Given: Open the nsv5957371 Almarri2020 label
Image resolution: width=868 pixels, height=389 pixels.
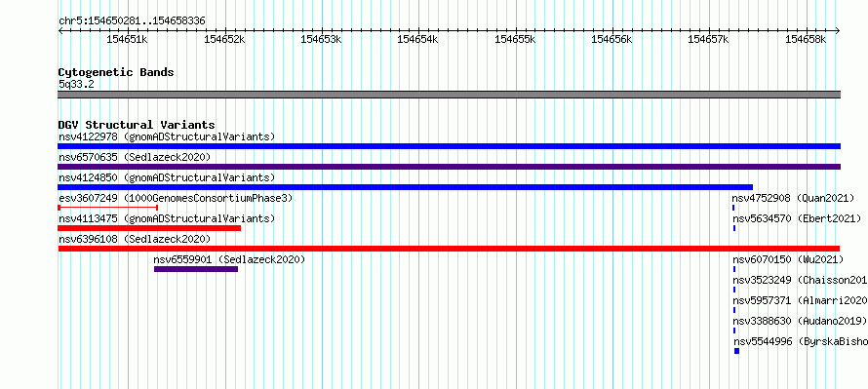Looking at the screenshot, I should [801, 300].
